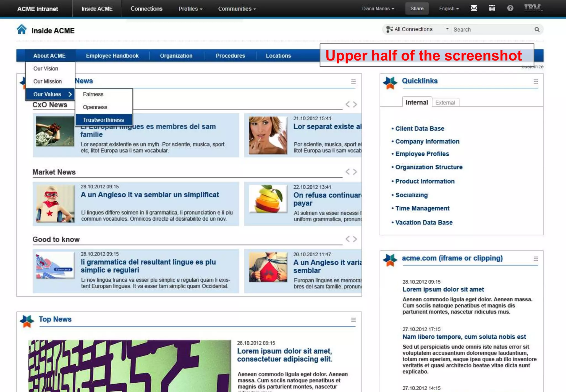Open the Vacation Data Base quicklink

pyautogui.click(x=424, y=223)
